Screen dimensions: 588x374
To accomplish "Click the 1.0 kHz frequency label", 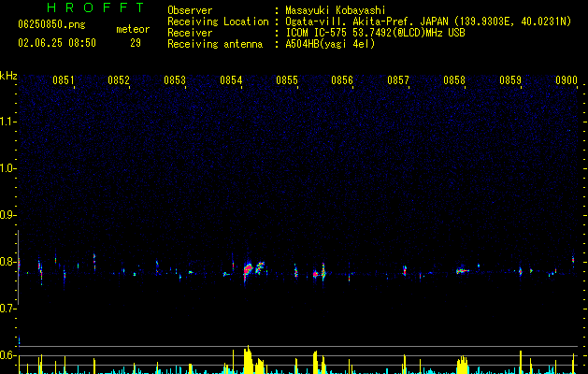I will click(x=7, y=168).
